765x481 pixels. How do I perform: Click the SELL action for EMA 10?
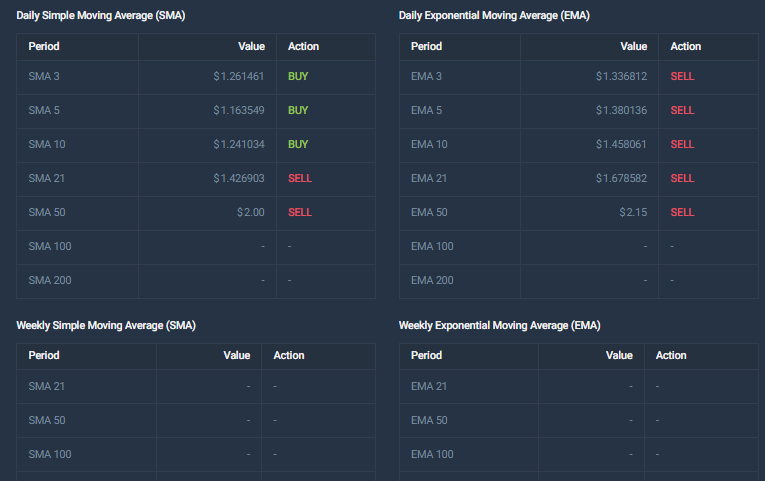[682, 144]
